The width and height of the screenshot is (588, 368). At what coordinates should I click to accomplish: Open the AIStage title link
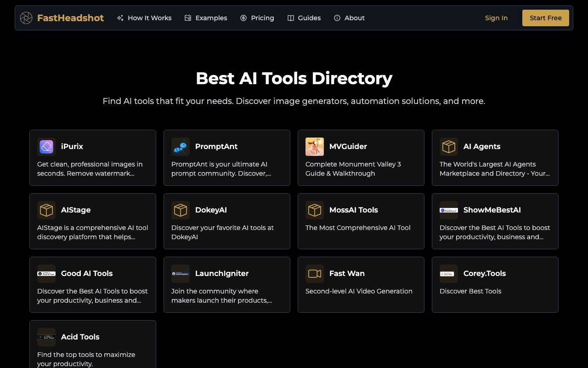76,210
